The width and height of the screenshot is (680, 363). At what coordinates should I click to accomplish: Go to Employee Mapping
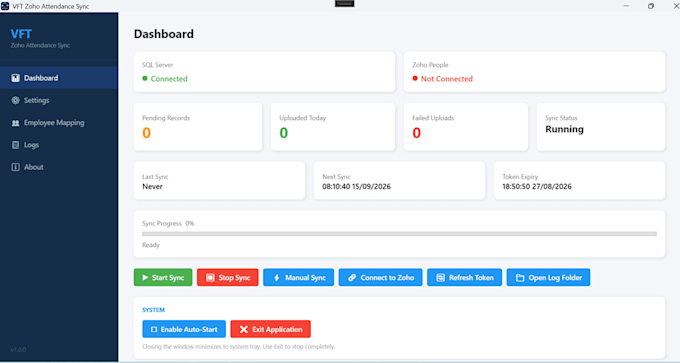pos(59,123)
